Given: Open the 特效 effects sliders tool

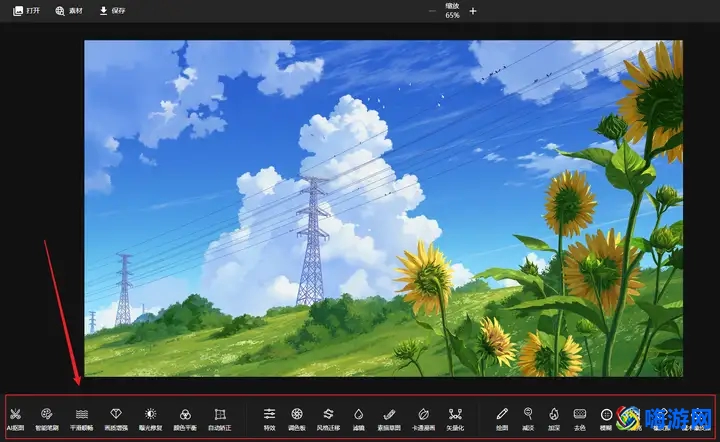Looking at the screenshot, I should click(x=270, y=419).
